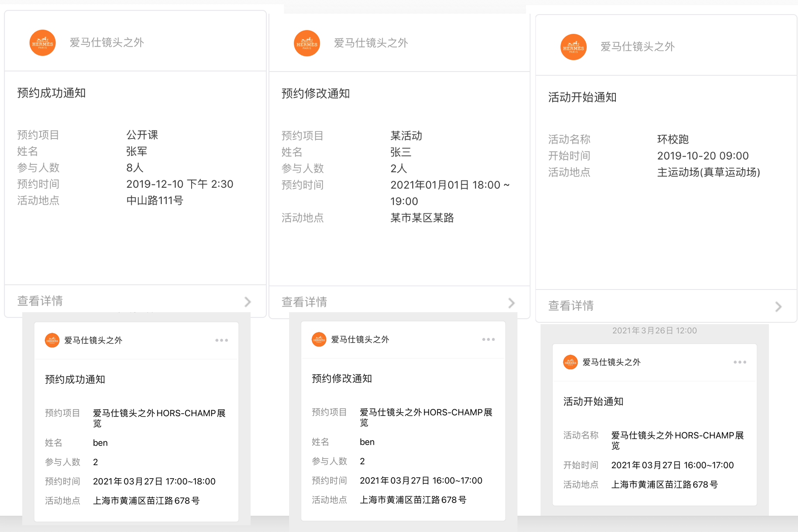Click HORS-CHAMP展览 project in lower 预约修改通知 card
798x532 pixels.
point(426,417)
